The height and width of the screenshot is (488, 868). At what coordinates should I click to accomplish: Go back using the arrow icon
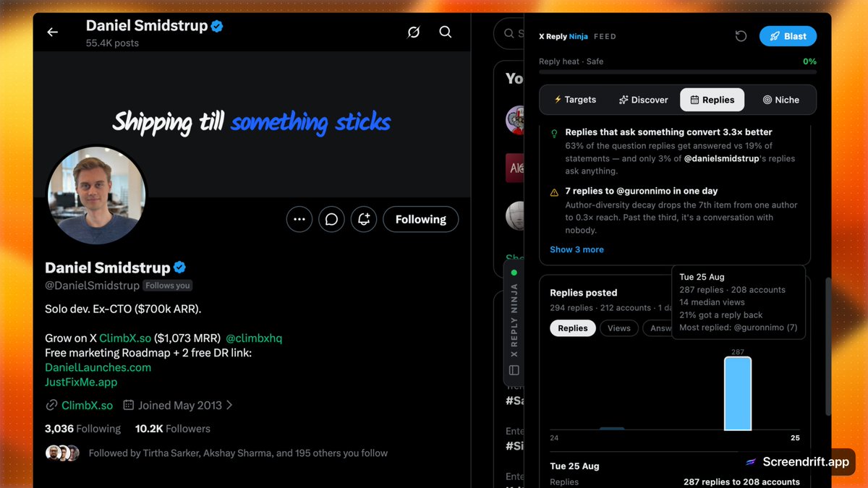(x=52, y=32)
